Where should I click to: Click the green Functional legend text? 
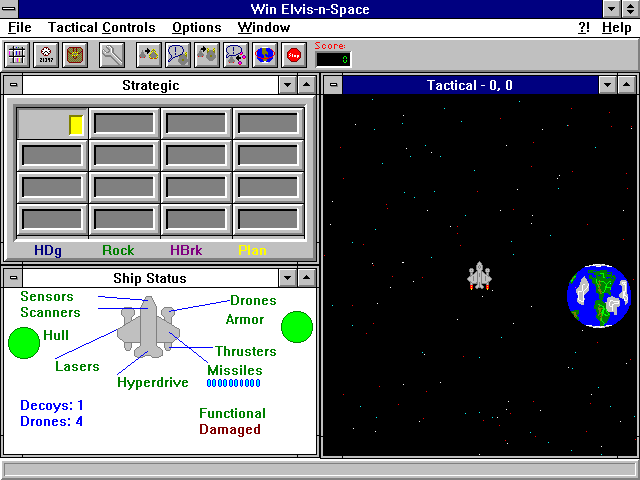pos(232,413)
